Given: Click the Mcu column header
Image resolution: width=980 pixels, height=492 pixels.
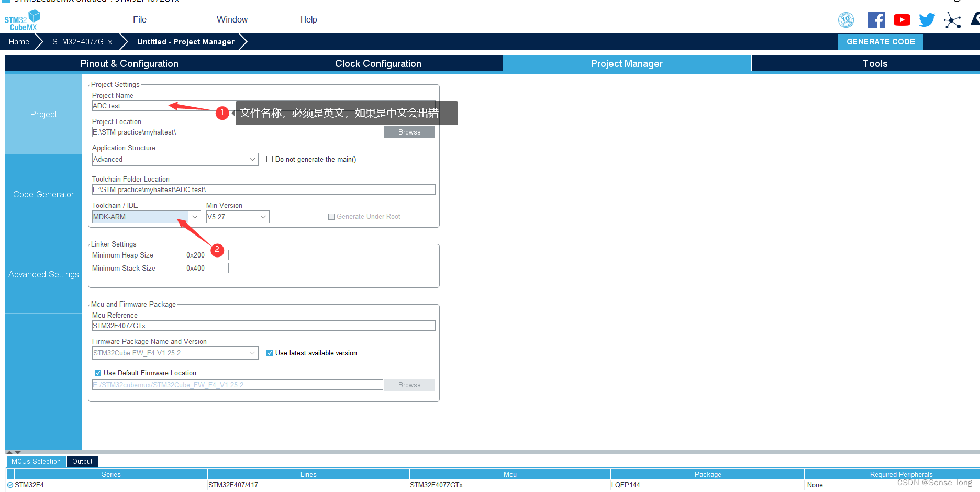Looking at the screenshot, I should click(510, 474).
